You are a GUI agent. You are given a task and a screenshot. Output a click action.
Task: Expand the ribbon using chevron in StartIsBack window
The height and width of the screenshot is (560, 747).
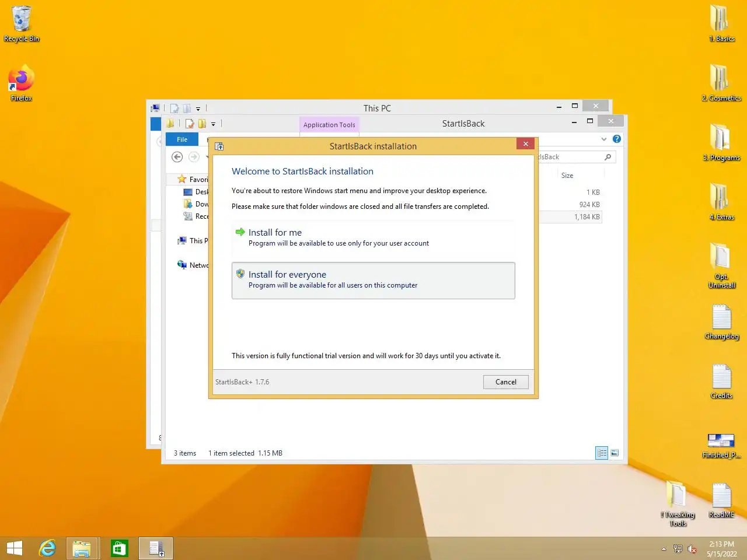[x=604, y=139]
